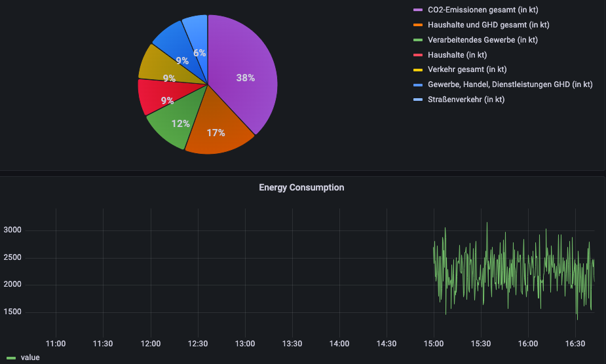
Task: Toggle the Haushalte und GHD gesamt legend label
Action: 488,25
